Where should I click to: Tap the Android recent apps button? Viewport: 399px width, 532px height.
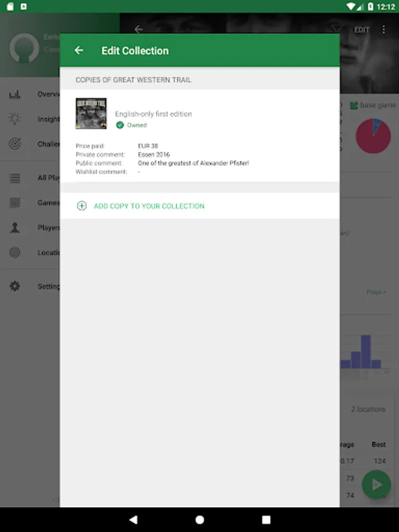click(267, 520)
